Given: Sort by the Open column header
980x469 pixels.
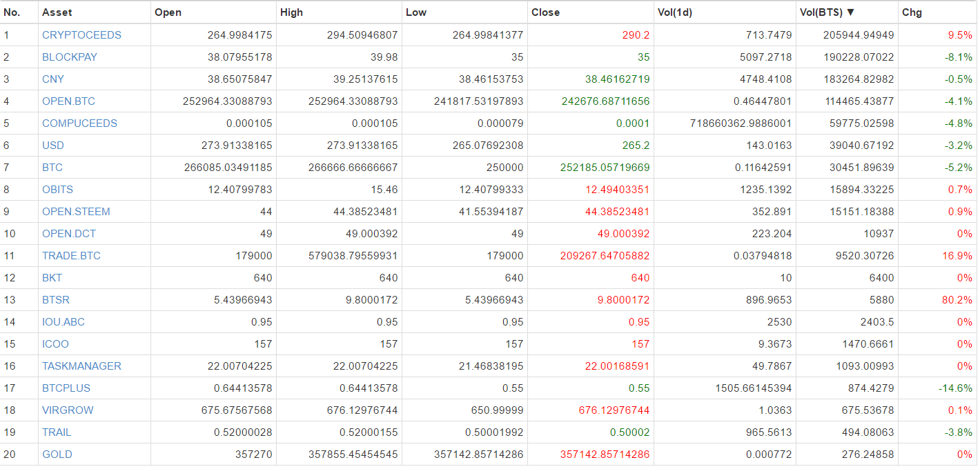Looking at the screenshot, I should click(168, 12).
